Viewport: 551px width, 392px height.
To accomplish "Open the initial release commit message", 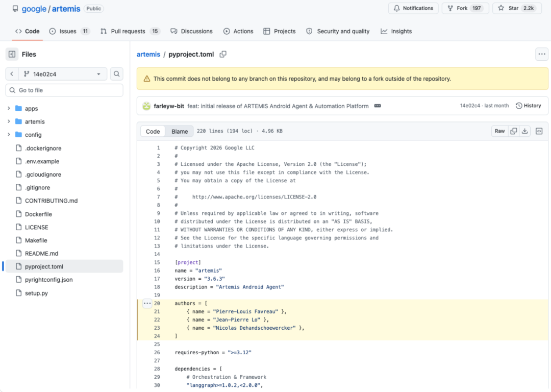I will point(278,106).
